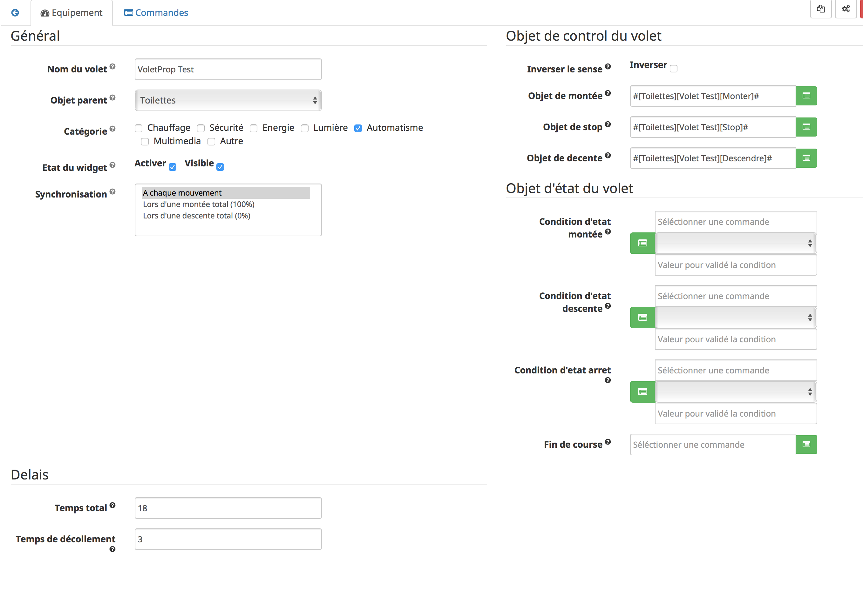Screen dimensions: 863x616
Task: Show help icon next to Synchronisation
Action: (x=112, y=191)
